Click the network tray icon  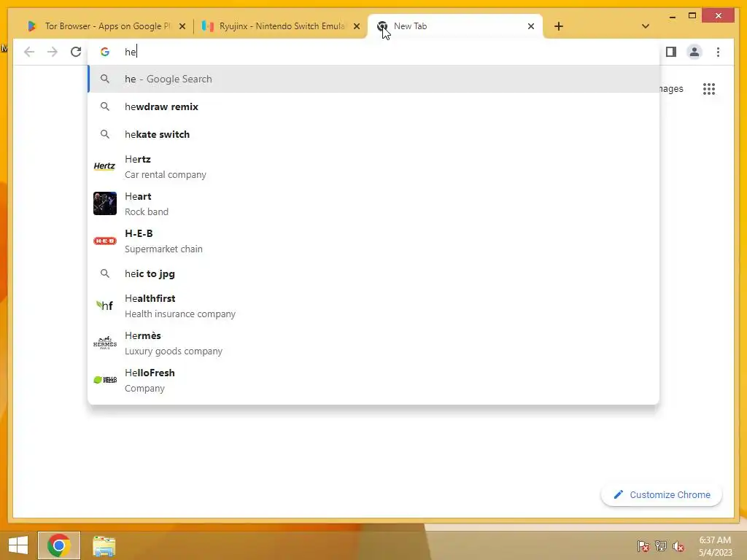point(661,546)
